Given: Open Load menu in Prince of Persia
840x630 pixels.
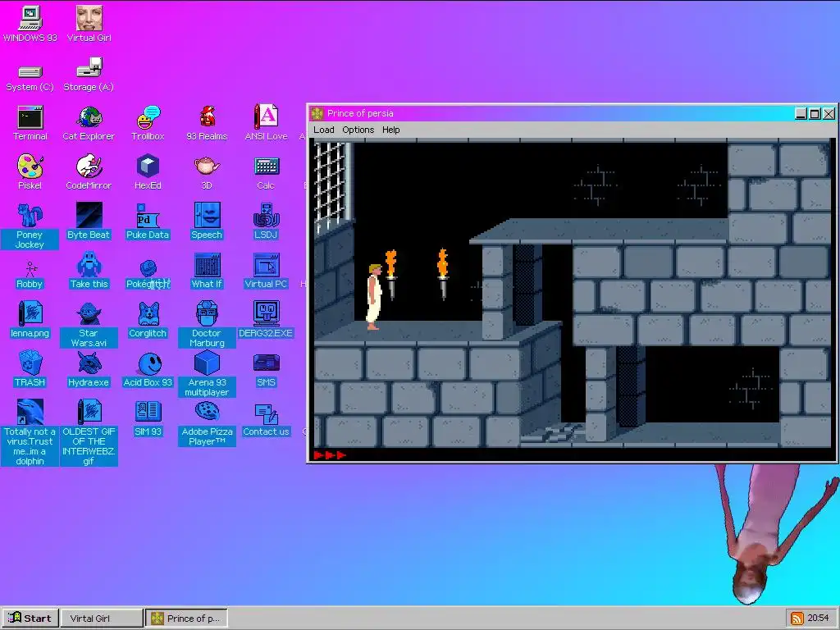Looking at the screenshot, I should (x=323, y=130).
